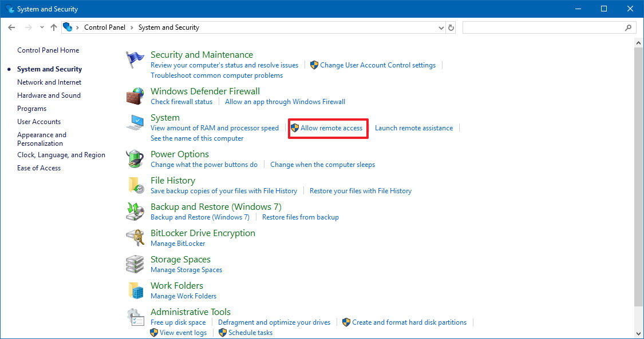Open Manage BitLocker link
Viewport: 644px width, 339px height.
click(x=178, y=244)
